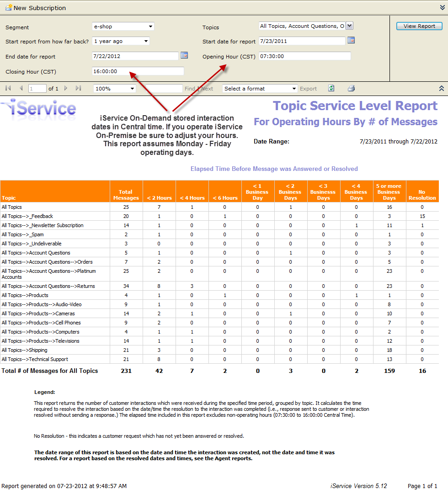
Task: Collapse the report parameters area chevron
Action: point(442,89)
